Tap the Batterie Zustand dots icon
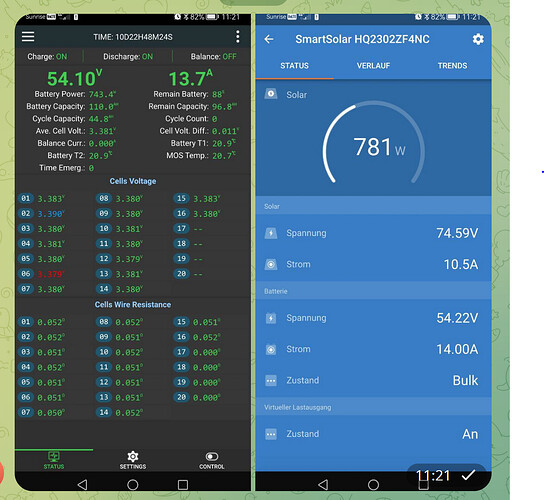The height and width of the screenshot is (500, 544). (271, 381)
